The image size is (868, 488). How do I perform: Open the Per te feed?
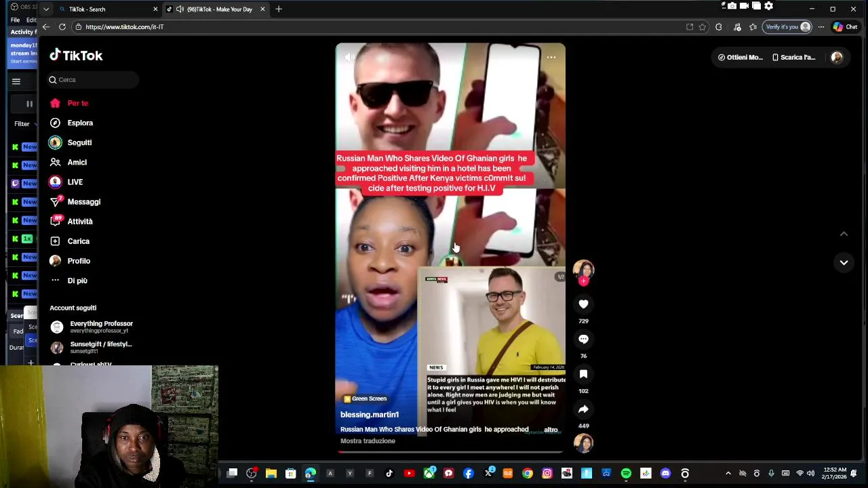tap(70, 103)
